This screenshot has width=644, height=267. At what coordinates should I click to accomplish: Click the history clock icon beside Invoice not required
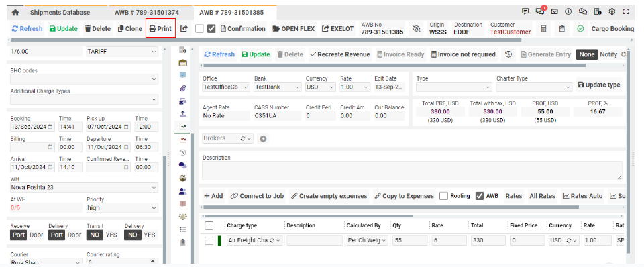click(508, 54)
